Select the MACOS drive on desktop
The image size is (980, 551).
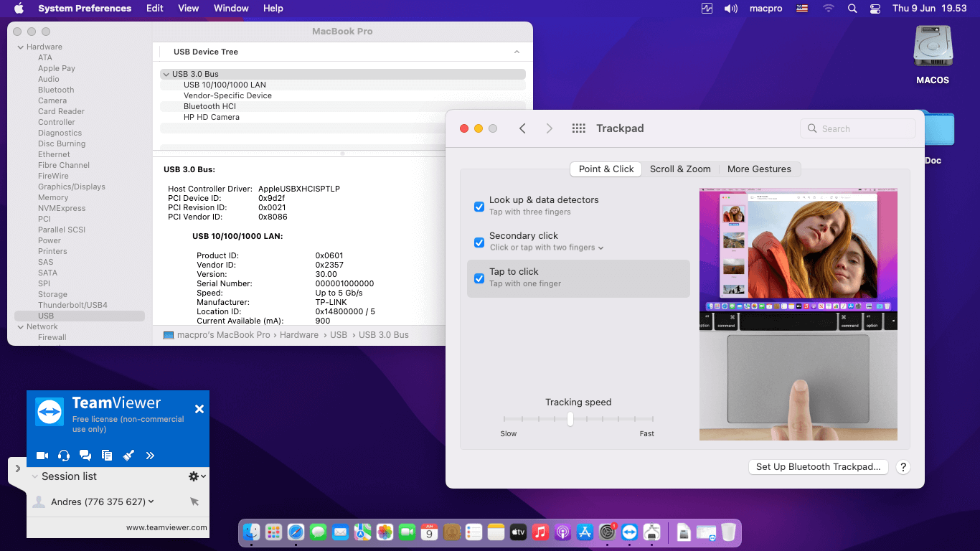933,55
